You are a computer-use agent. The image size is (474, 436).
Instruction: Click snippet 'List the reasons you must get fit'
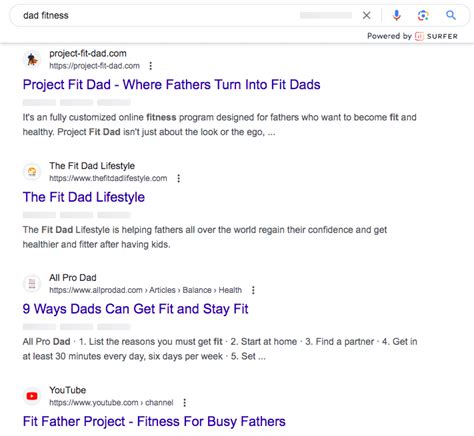220,349
